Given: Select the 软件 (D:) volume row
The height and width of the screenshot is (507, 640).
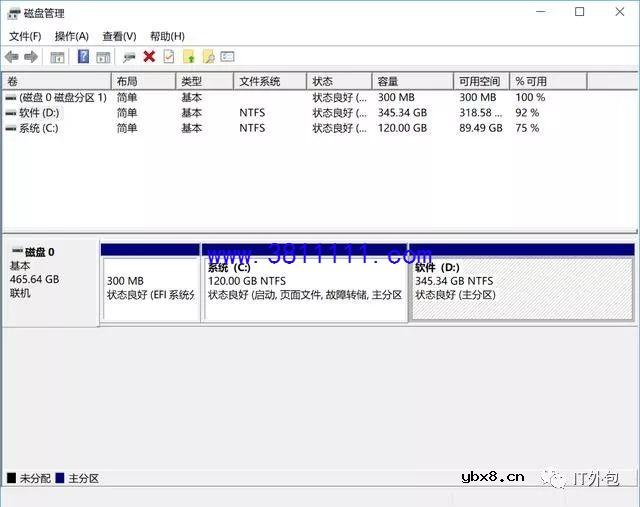Looking at the screenshot, I should tap(40, 113).
